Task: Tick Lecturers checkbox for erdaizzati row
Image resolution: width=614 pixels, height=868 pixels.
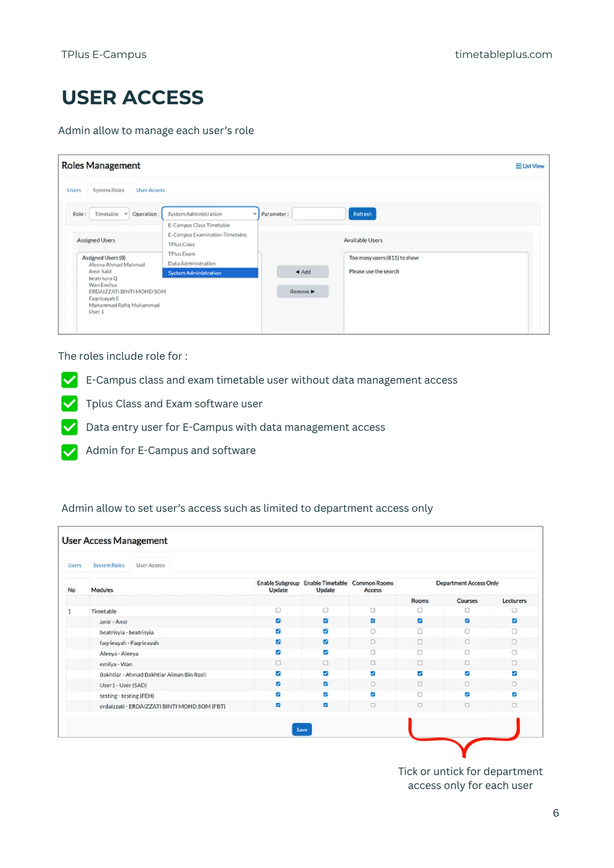Action: (x=514, y=705)
